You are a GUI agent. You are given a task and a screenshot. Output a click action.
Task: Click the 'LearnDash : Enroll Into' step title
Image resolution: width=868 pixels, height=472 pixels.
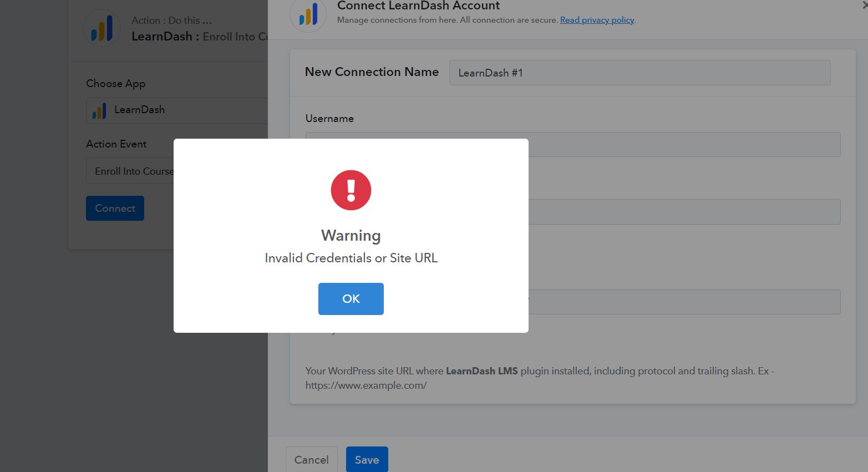200,37
